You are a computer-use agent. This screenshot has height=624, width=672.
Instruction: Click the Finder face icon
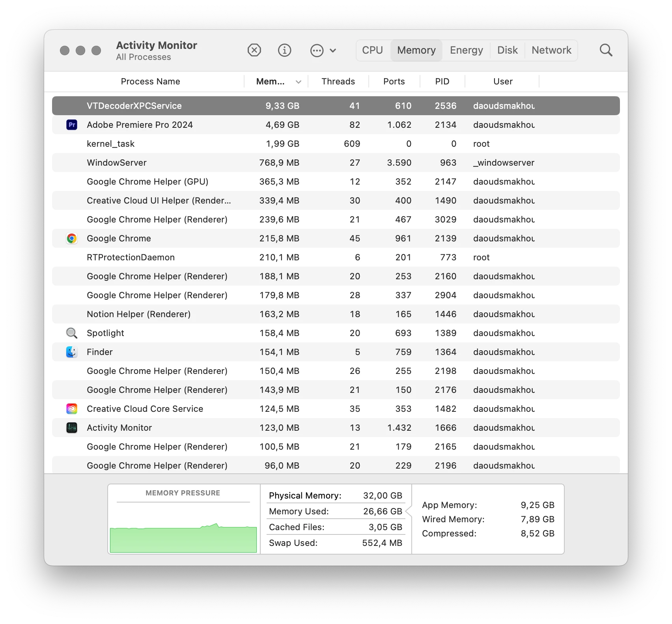pos(72,352)
